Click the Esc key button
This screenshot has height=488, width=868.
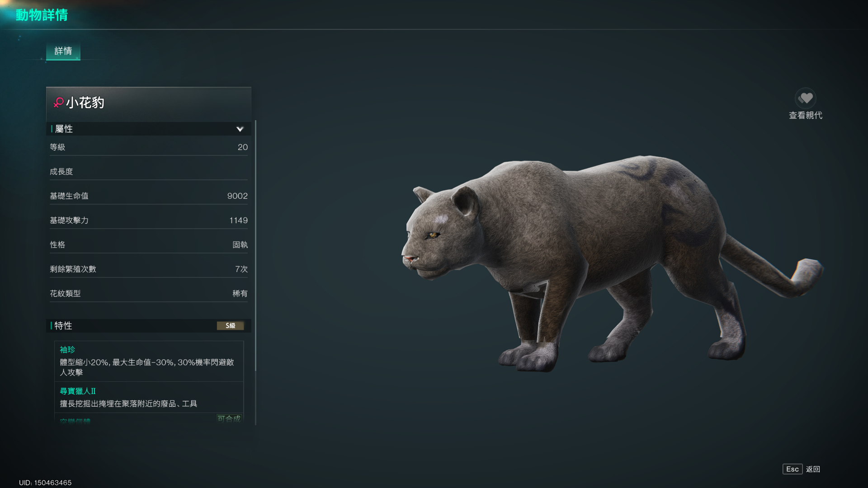click(x=792, y=469)
